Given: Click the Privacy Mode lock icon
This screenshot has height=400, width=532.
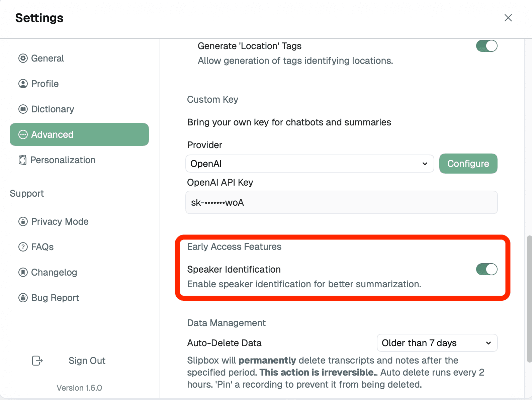Looking at the screenshot, I should [23, 221].
